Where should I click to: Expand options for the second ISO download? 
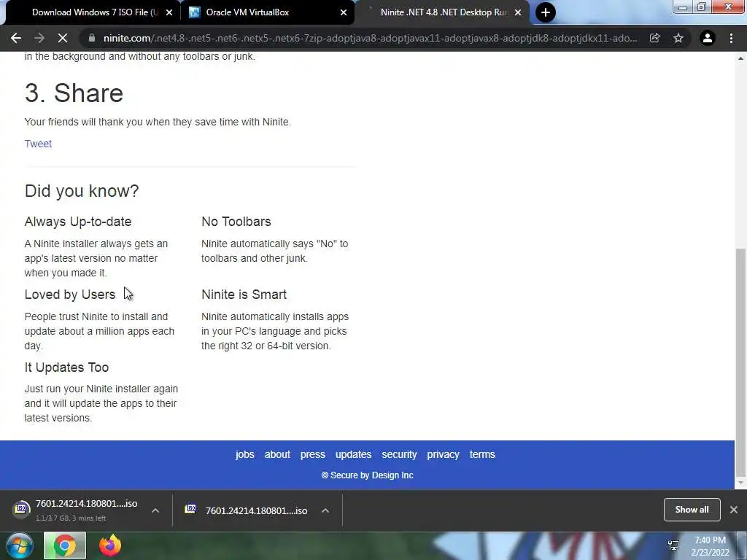tap(325, 510)
